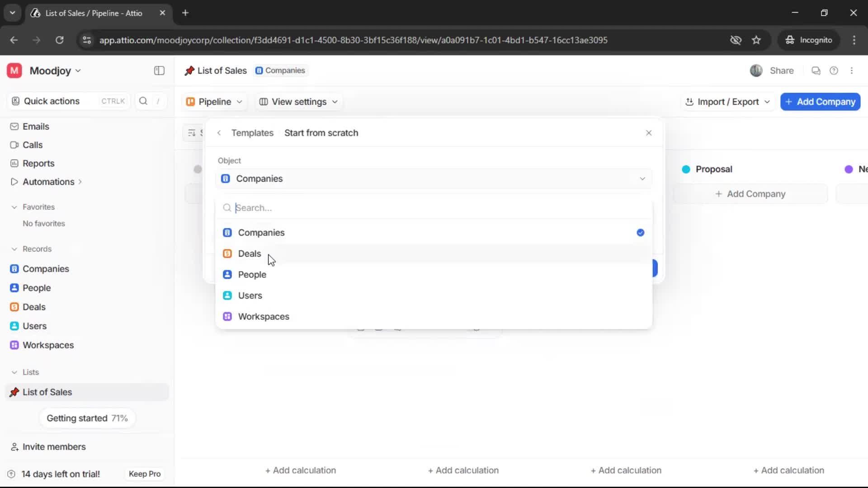Open Emails from the sidebar
Image resolution: width=868 pixels, height=488 pixels.
click(36, 127)
